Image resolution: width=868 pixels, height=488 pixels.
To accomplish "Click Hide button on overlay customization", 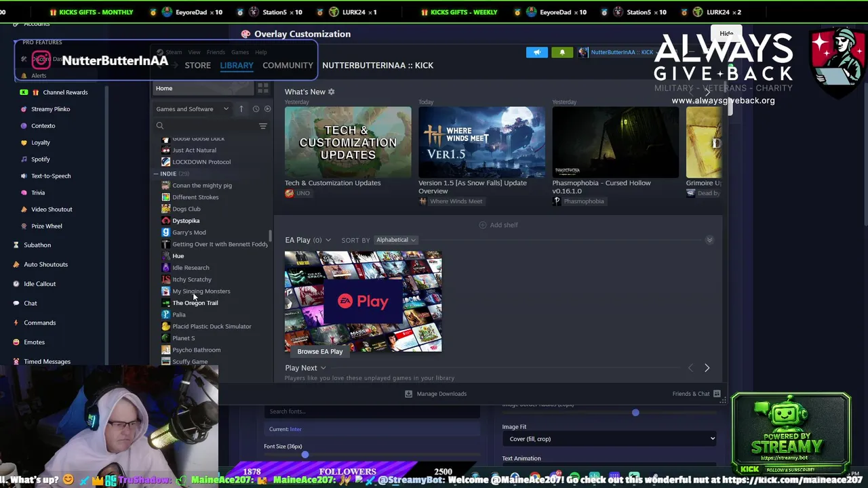I will coord(726,33).
